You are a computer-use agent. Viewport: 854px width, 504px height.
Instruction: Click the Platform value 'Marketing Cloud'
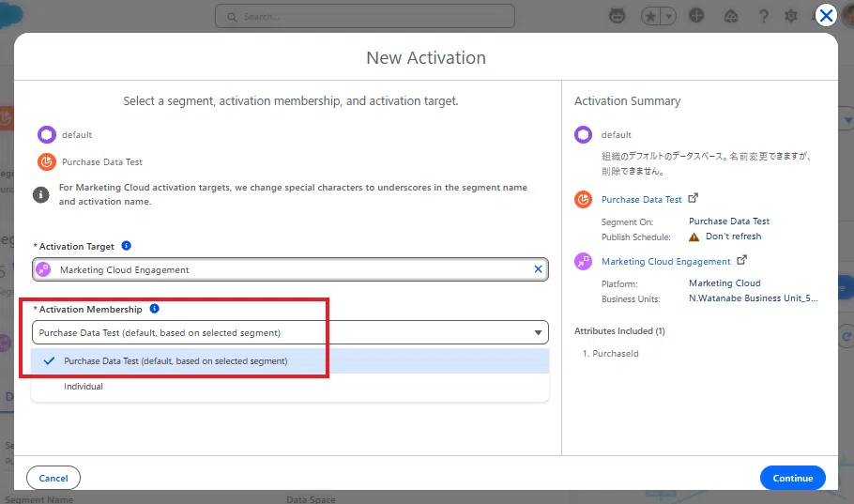pos(724,283)
